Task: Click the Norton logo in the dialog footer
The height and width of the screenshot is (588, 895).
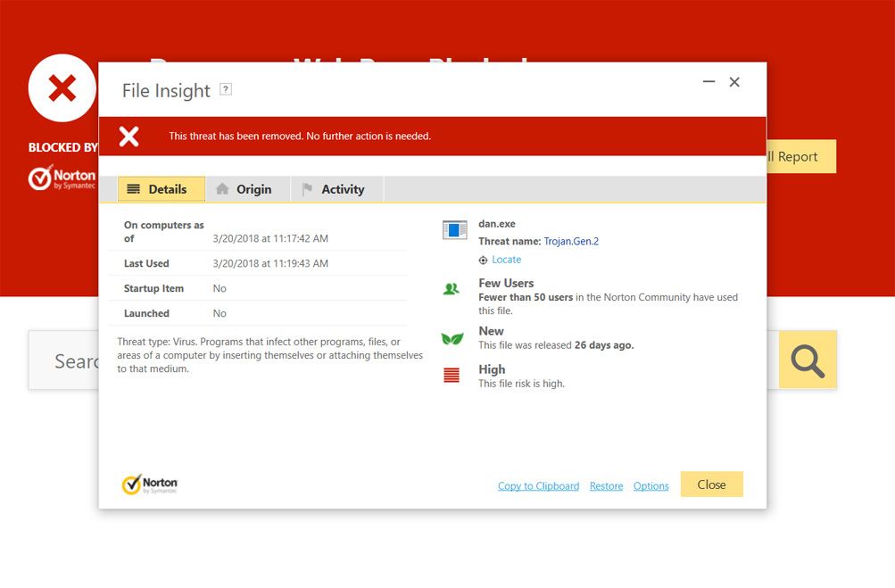Action: click(150, 484)
